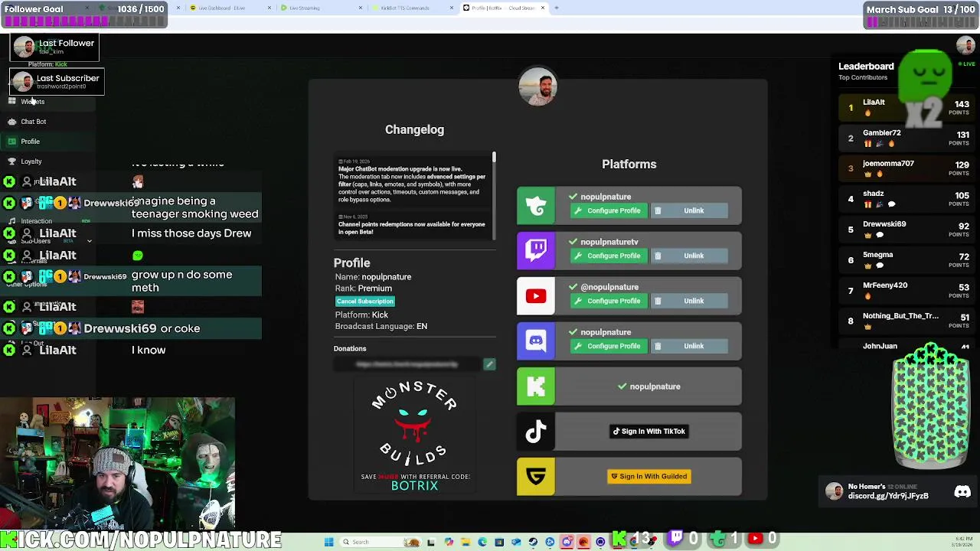Click the Discord icon beside No Homer's
Image resolution: width=980 pixels, height=551 pixels.
(962, 492)
